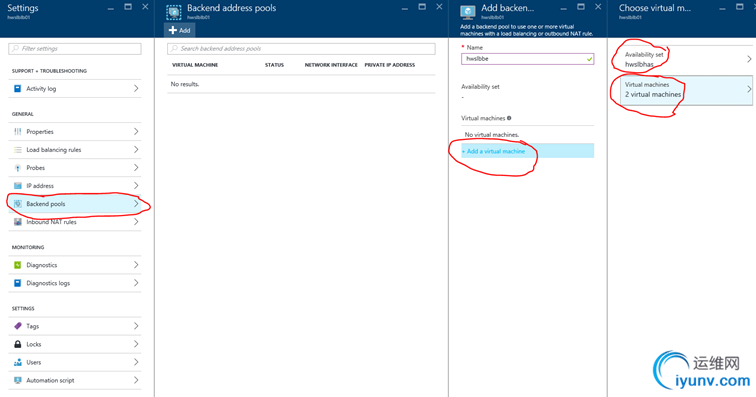The width and height of the screenshot is (756, 397).
Task: Click the Filter settings search box
Action: (x=75, y=49)
